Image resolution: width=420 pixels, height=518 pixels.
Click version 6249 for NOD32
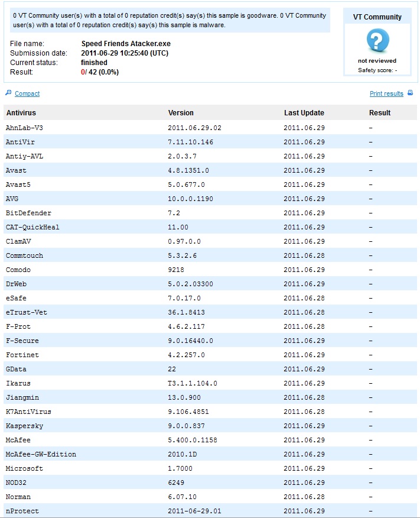coord(176,483)
